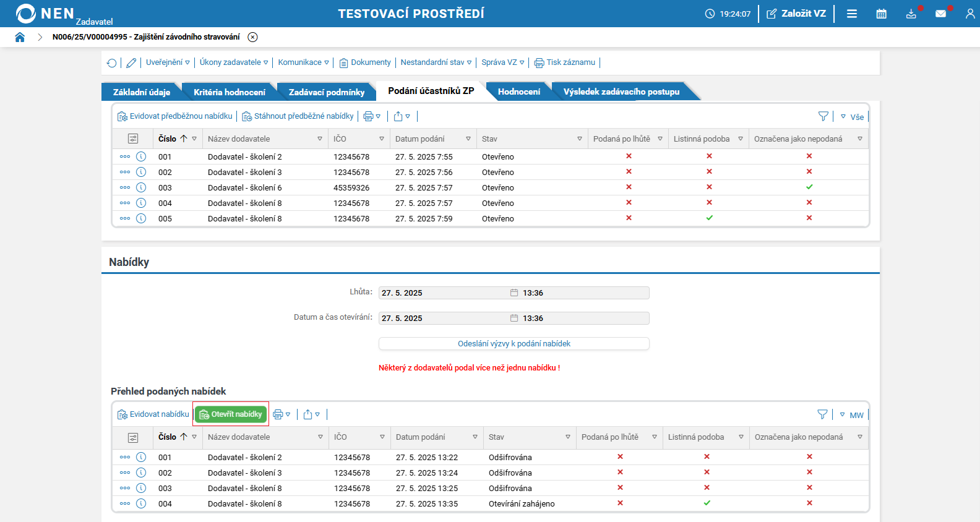Viewport: 980px width, 522px height.
Task: Go to the home page icon
Action: coord(20,37)
